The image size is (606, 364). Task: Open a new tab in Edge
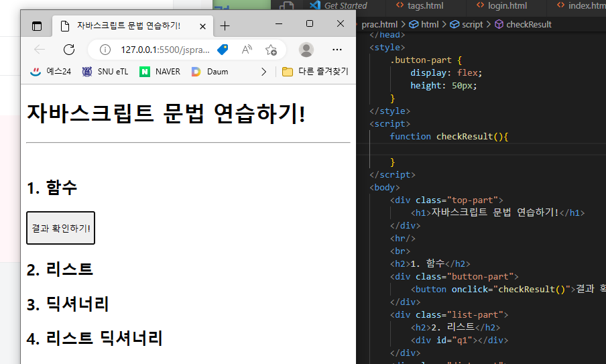click(x=225, y=26)
